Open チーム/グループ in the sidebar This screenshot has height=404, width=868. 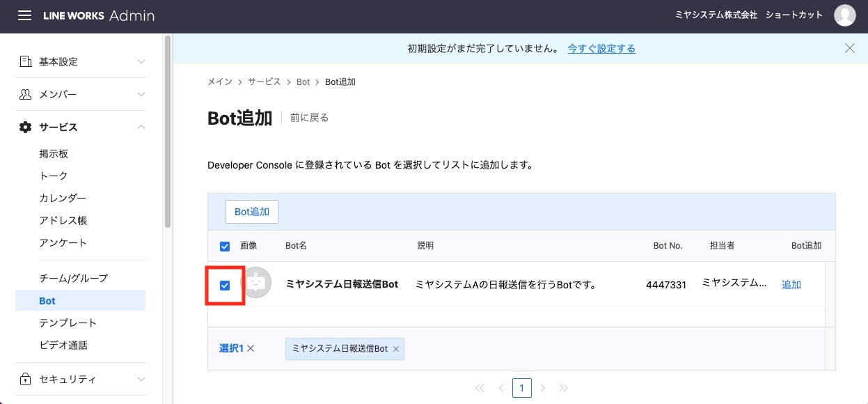[x=74, y=279]
